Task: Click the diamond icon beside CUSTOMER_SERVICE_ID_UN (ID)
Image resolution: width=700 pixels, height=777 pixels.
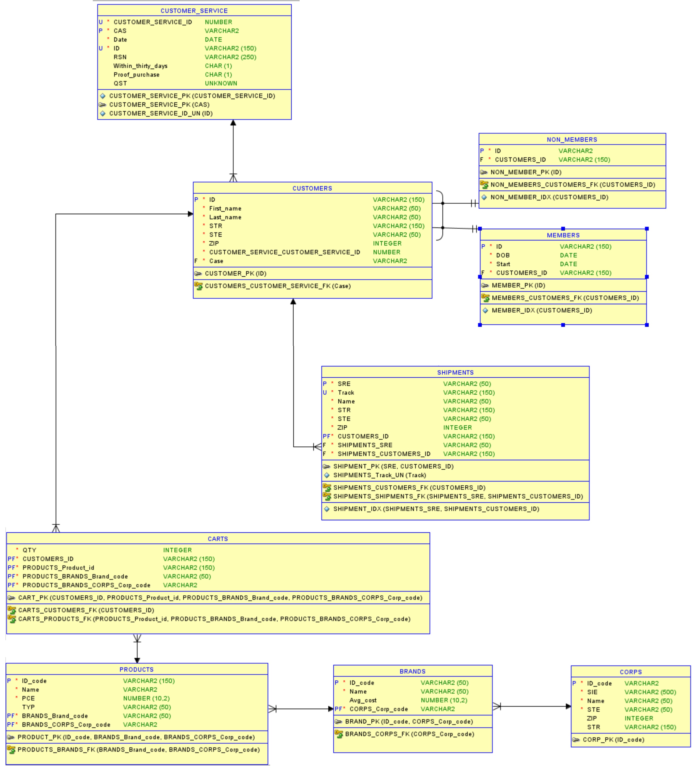Action: 103,114
